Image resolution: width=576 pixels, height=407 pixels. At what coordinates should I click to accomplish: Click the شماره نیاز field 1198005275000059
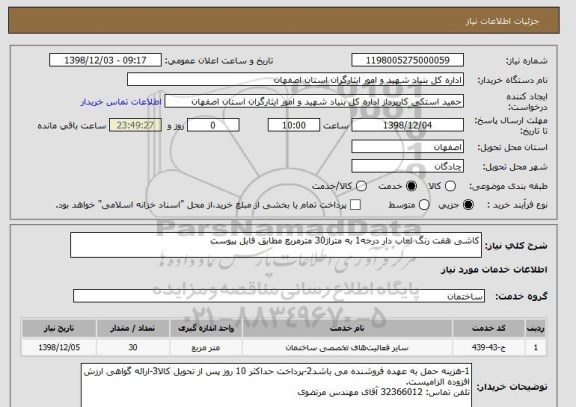pos(407,60)
